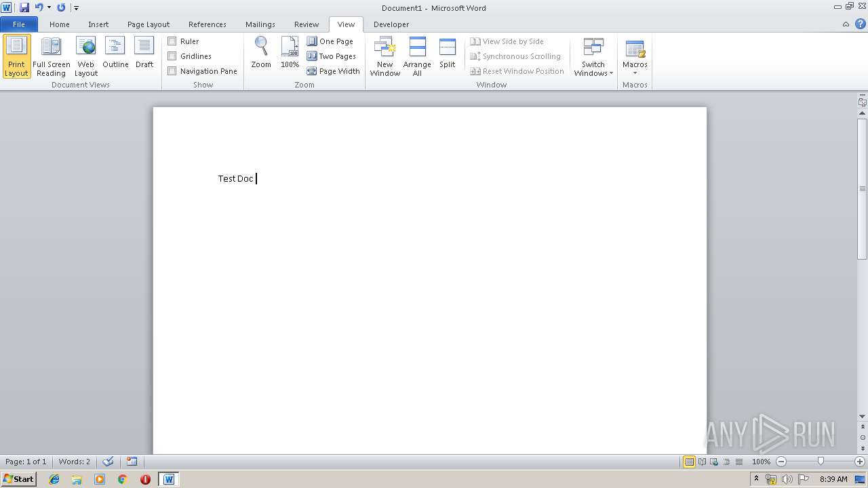Open a New Window of the document

(x=384, y=57)
